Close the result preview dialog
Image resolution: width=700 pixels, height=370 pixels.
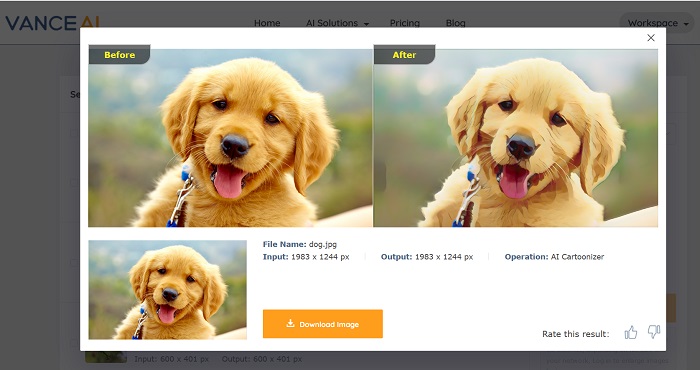click(651, 38)
